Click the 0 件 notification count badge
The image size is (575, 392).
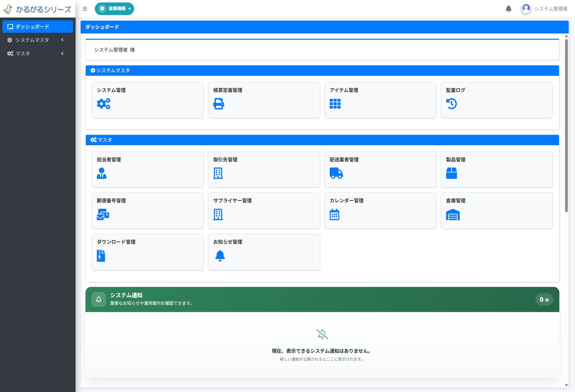(544, 299)
